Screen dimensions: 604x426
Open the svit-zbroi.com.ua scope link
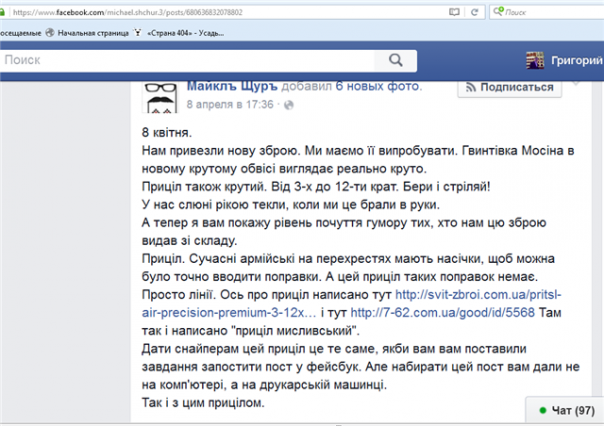point(351,304)
